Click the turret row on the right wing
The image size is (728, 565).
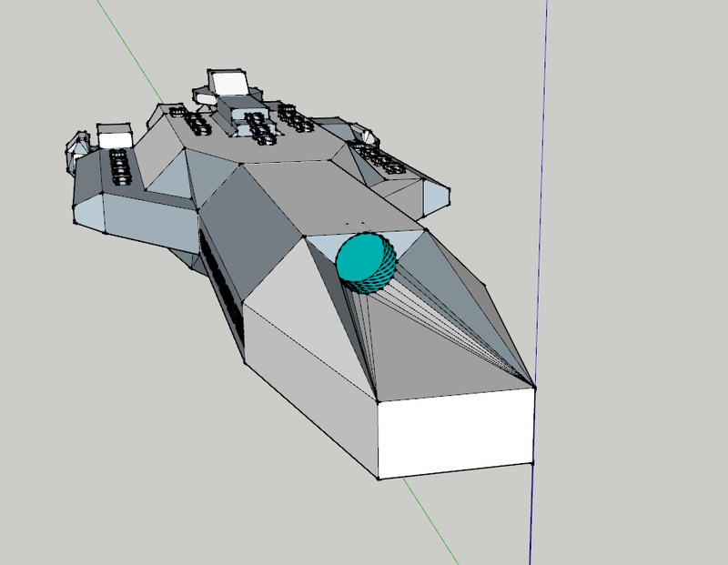(379, 157)
